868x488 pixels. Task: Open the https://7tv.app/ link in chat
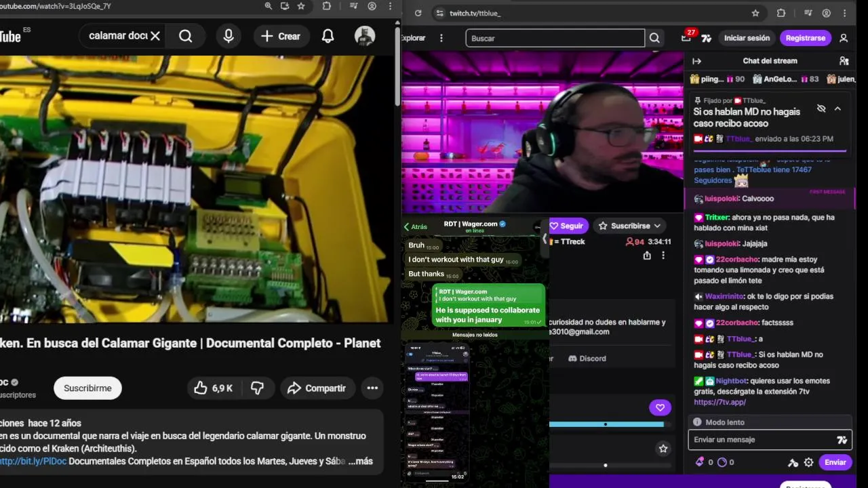tap(719, 402)
